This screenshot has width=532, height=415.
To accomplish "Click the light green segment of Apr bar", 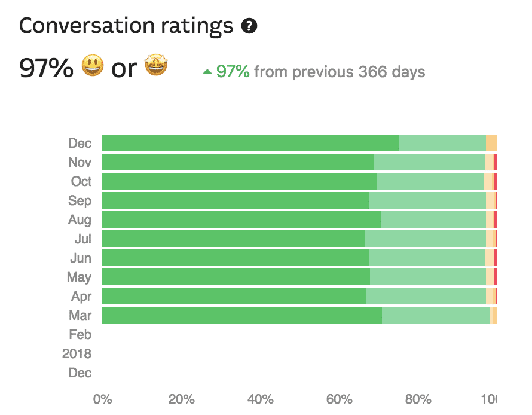I will (x=426, y=296).
